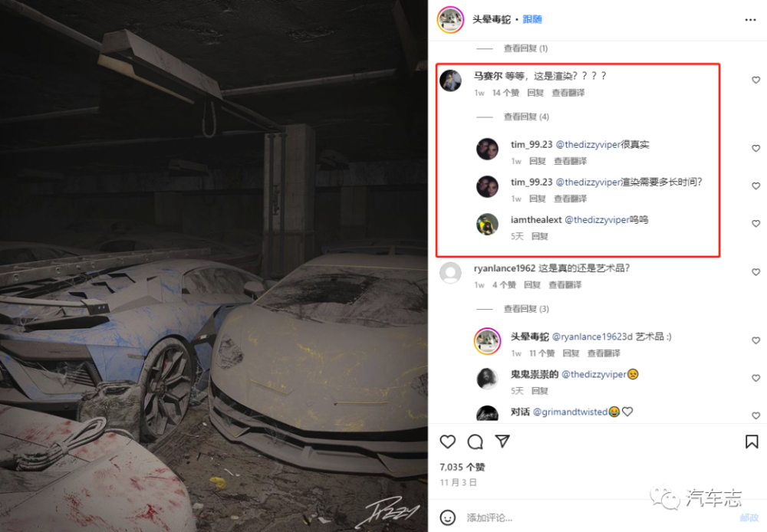
Task: Like ryanlance1962's comment heart
Action: click(755, 272)
